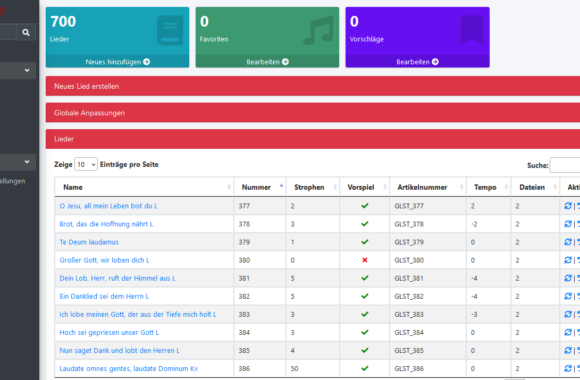Click Neues hinzufügen on Lieder card

click(x=118, y=62)
